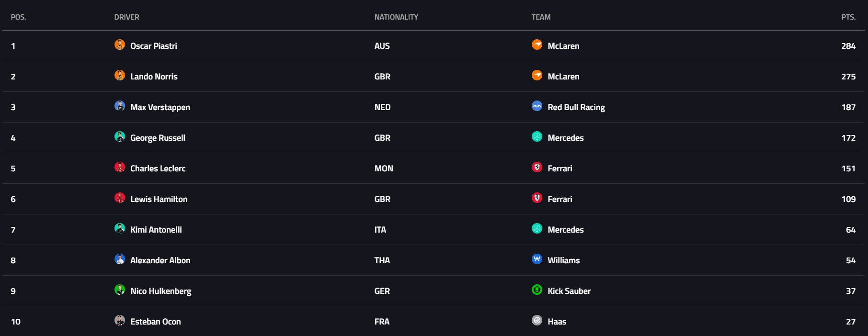
Task: Open Alexander Albon driver name
Action: 160,260
